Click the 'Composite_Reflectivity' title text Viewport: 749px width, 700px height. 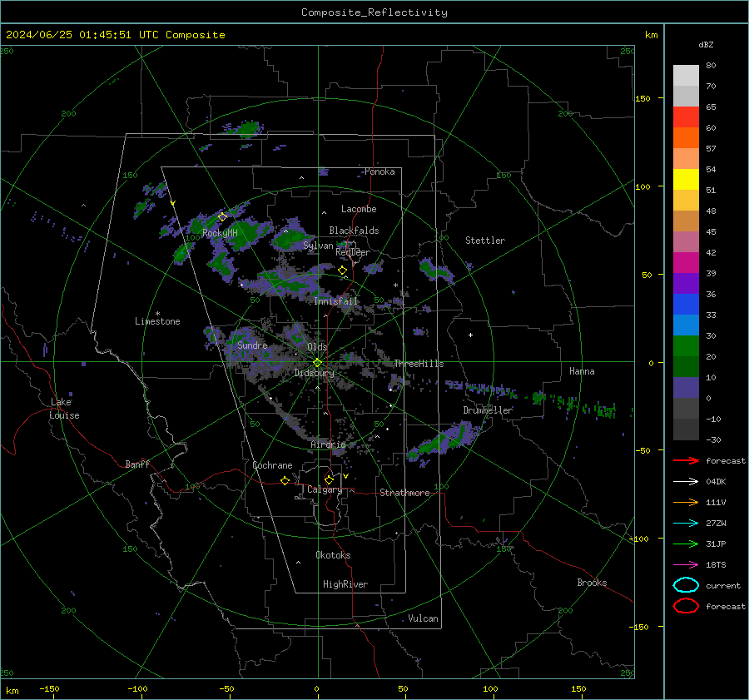[x=374, y=12]
